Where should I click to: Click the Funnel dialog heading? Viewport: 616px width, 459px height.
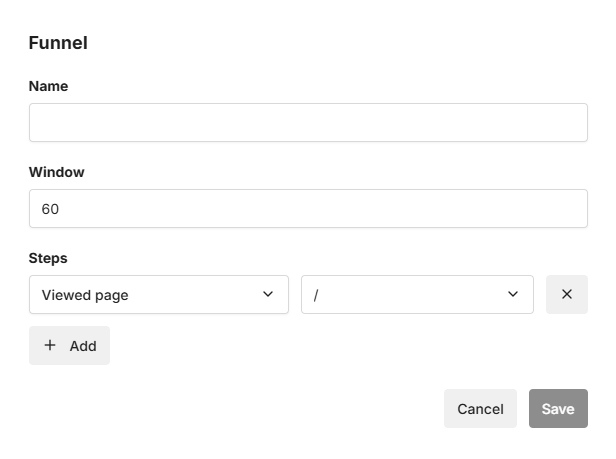[x=58, y=43]
